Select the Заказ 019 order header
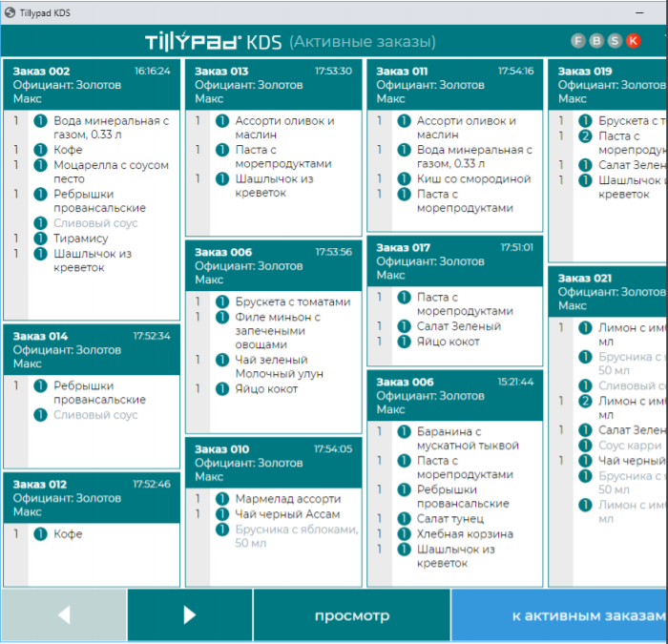The height and width of the screenshot is (644, 668). pyautogui.click(x=608, y=85)
